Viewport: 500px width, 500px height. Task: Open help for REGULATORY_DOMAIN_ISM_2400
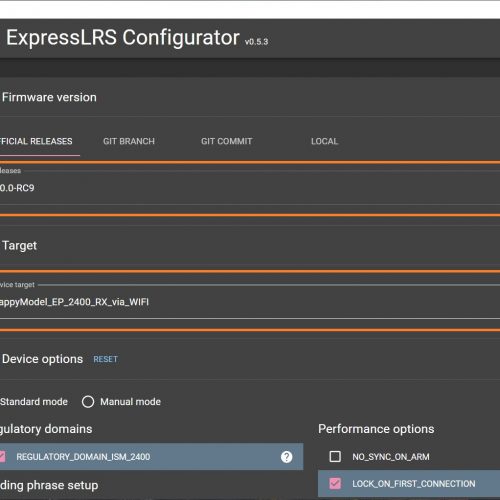click(286, 457)
